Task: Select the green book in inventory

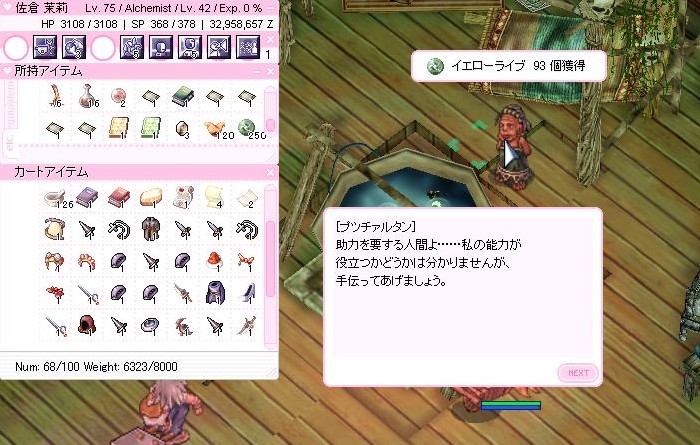Action: point(183,96)
